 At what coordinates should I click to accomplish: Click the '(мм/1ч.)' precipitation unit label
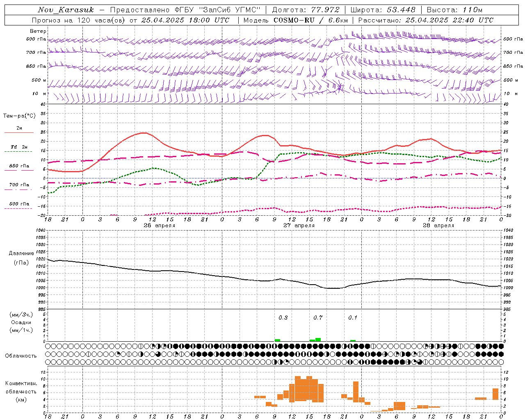[21, 330]
